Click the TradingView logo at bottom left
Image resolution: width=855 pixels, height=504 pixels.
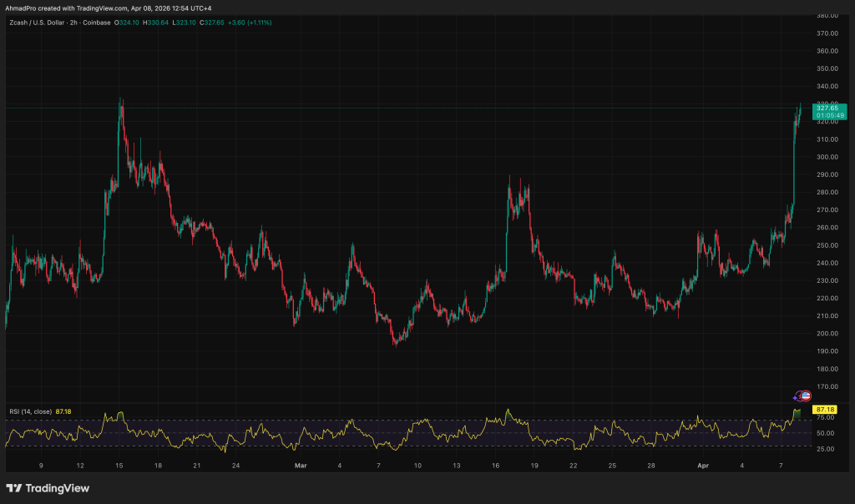point(48,488)
